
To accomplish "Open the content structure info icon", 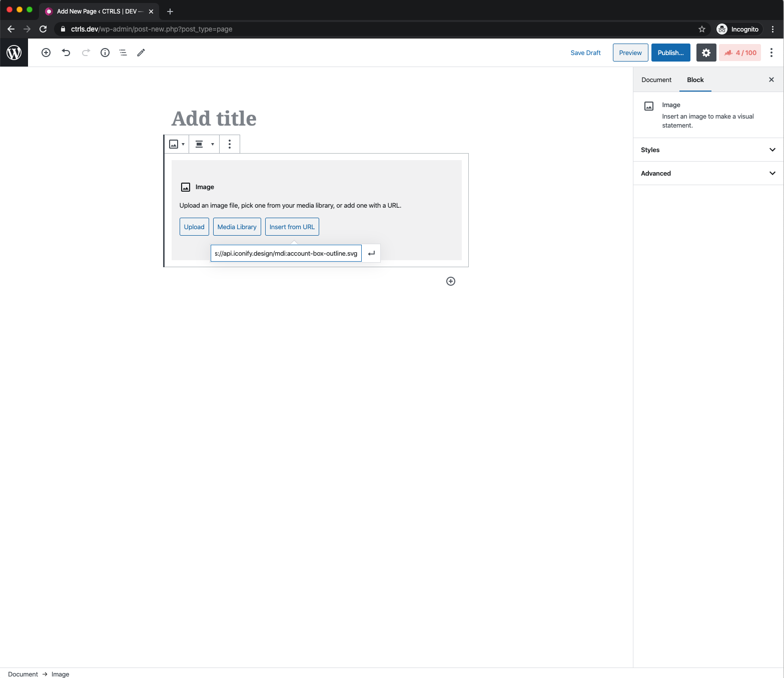I will [105, 53].
